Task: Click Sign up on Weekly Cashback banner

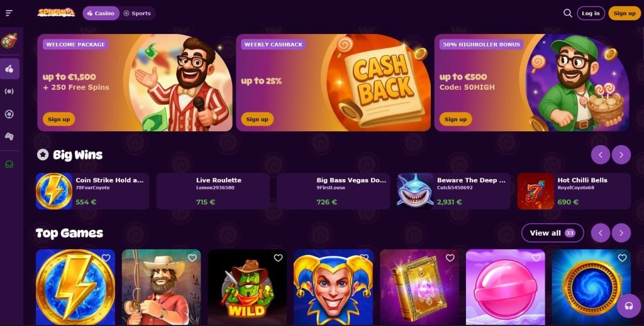Action: (257, 119)
